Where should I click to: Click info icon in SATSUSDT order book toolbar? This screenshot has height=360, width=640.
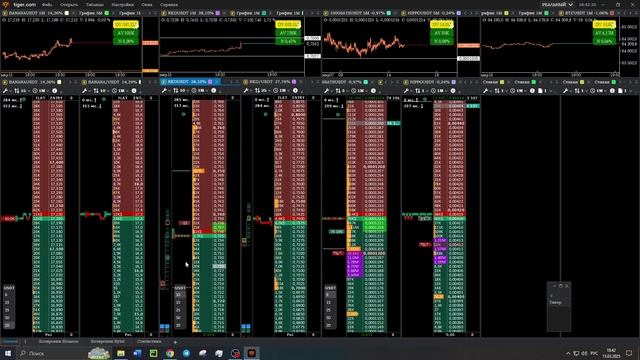[373, 91]
